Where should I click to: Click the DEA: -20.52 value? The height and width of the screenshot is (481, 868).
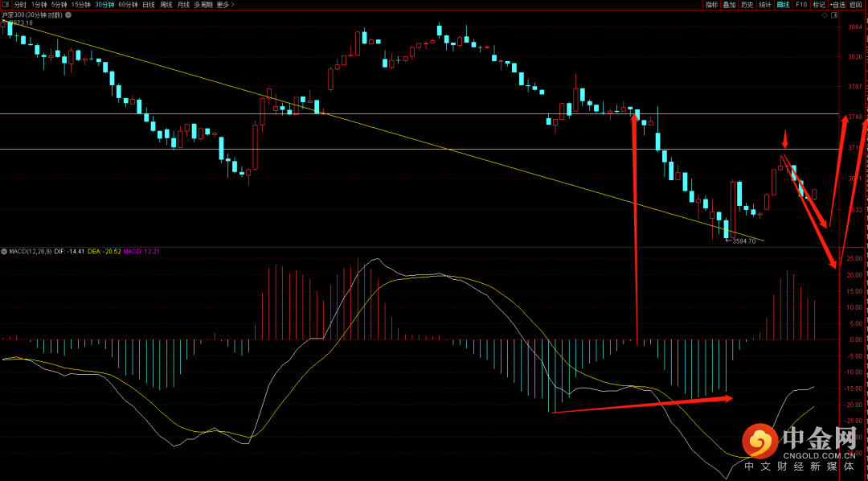click(103, 252)
